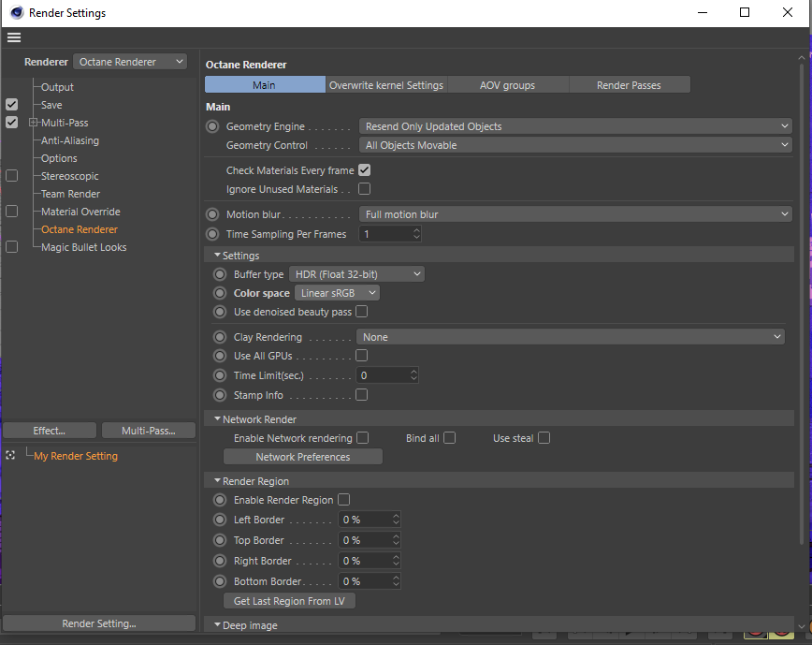Viewport: 812px width, 645px height.
Task: Tick the Bind all checkbox
Action: click(449, 438)
